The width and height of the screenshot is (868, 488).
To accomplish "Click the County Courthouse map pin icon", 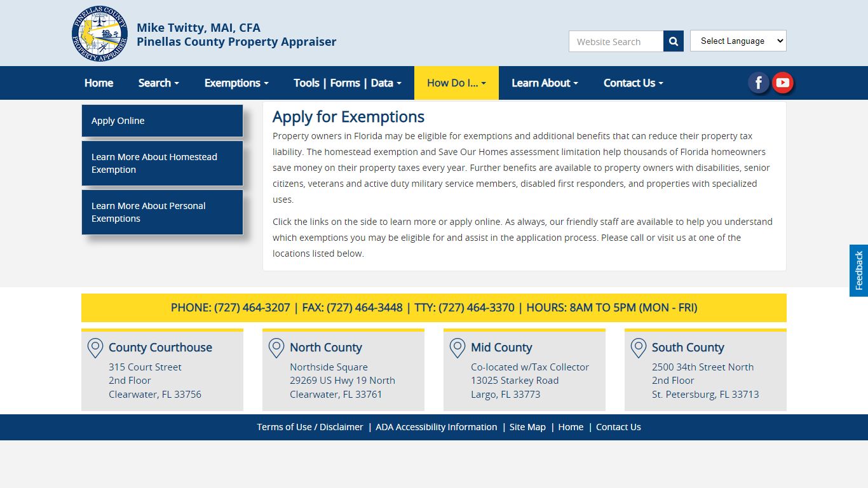I will tap(95, 348).
